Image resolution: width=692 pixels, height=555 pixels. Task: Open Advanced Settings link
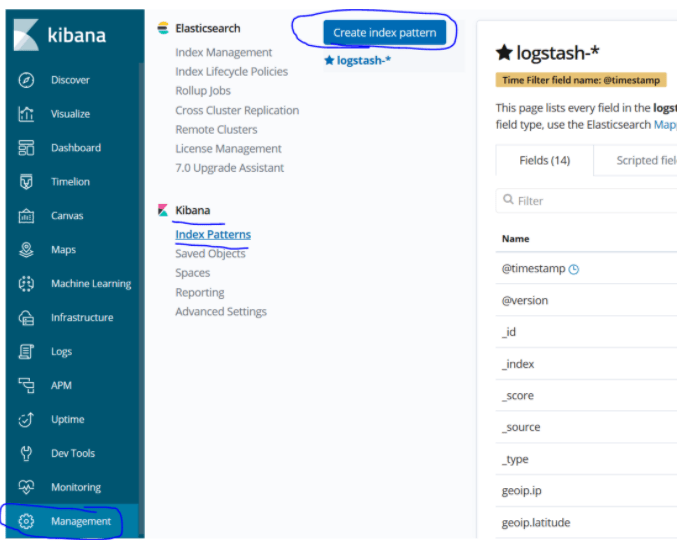point(221,312)
